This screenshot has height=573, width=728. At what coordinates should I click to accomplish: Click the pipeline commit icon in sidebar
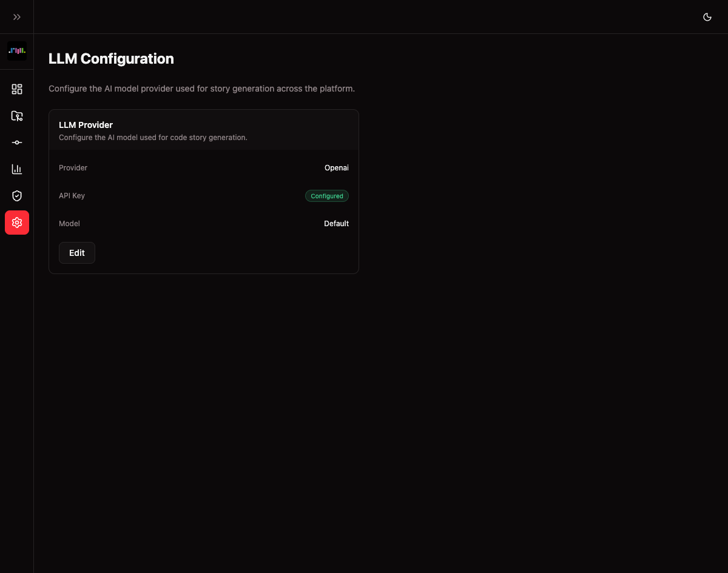(16, 142)
